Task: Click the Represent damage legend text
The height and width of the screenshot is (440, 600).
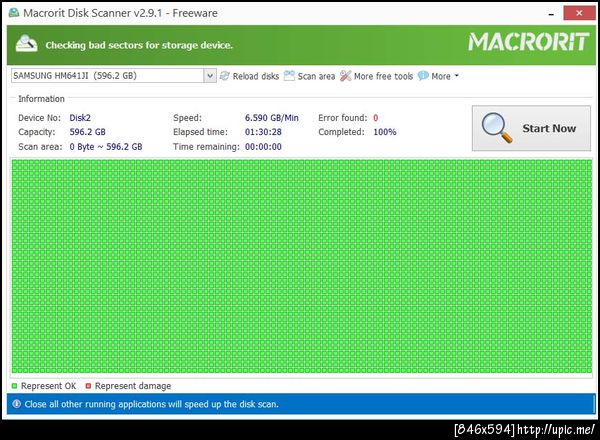Action: (133, 386)
